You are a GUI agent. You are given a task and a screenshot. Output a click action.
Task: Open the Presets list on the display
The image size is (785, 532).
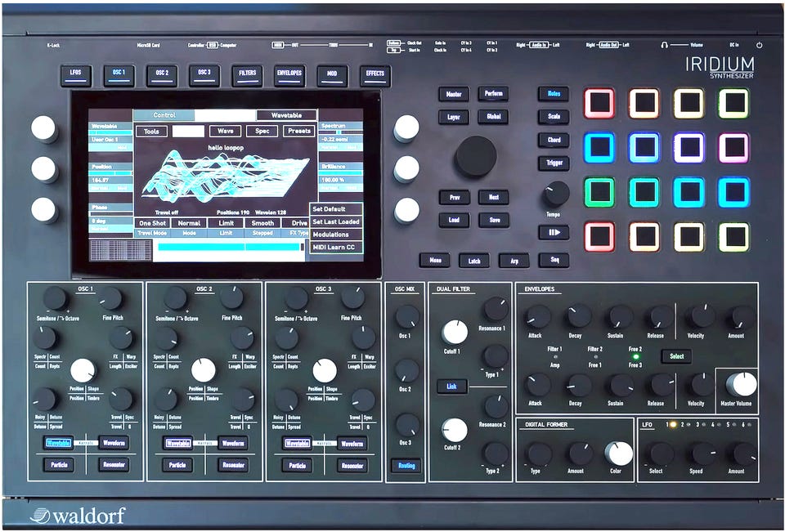[x=299, y=131]
